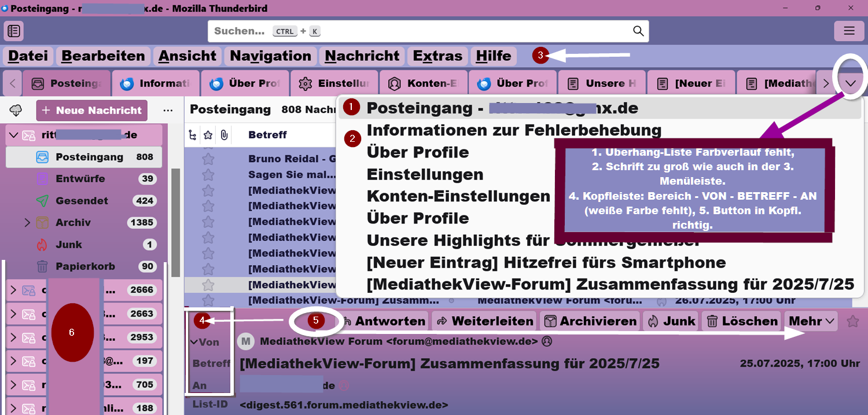The image size is (868, 415).
Task: Click the gear icon on the Einstellungen tab
Action: [305, 83]
